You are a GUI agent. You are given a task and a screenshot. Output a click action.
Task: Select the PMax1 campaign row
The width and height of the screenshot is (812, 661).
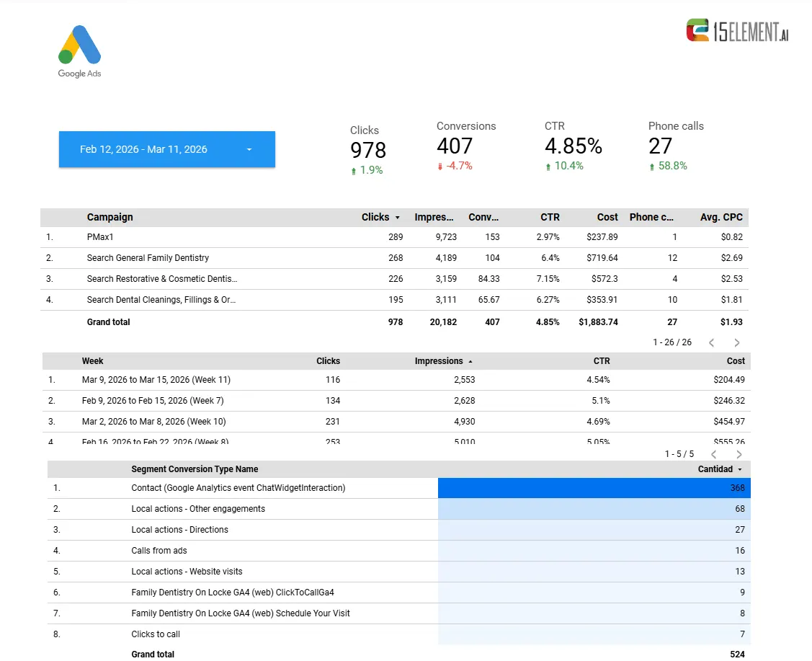pos(395,237)
